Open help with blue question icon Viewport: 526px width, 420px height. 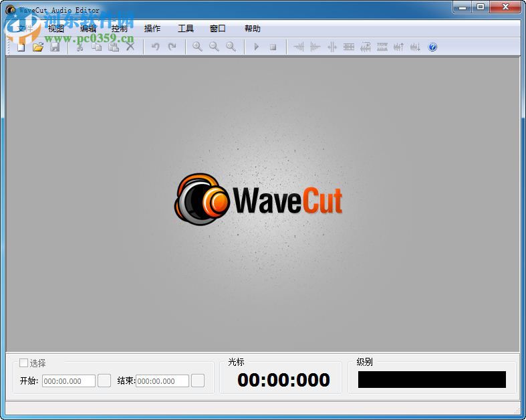(432, 47)
